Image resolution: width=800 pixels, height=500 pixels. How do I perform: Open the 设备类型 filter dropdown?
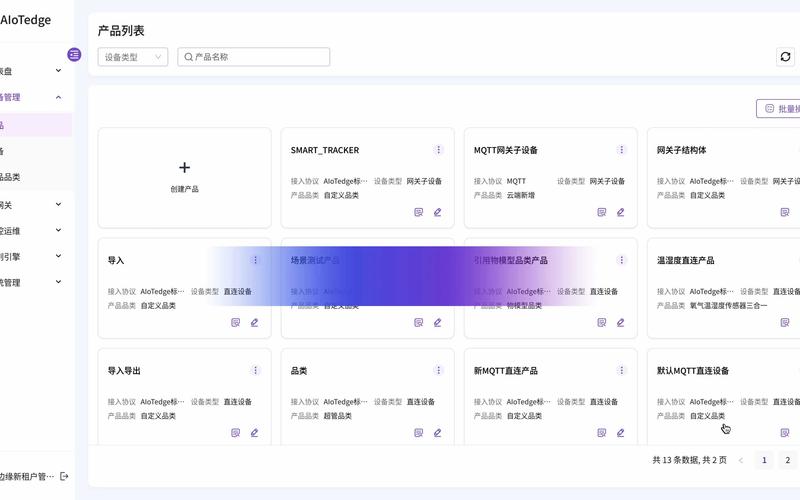[132, 57]
